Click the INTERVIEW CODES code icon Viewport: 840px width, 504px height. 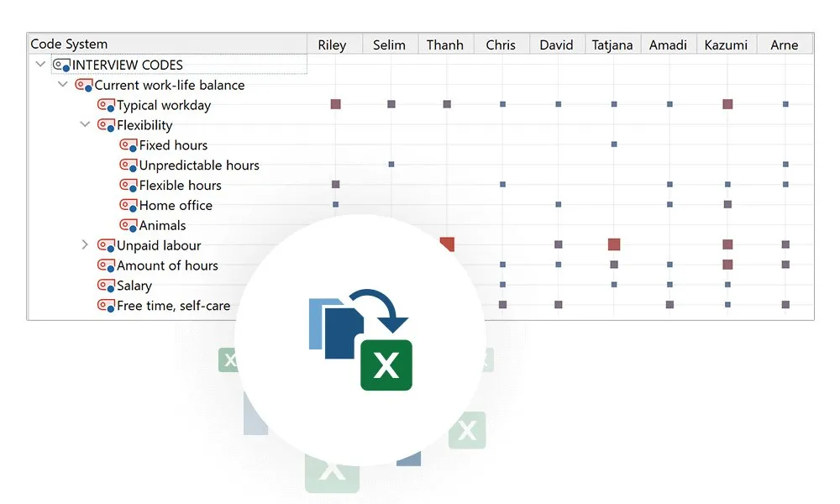coord(61,66)
